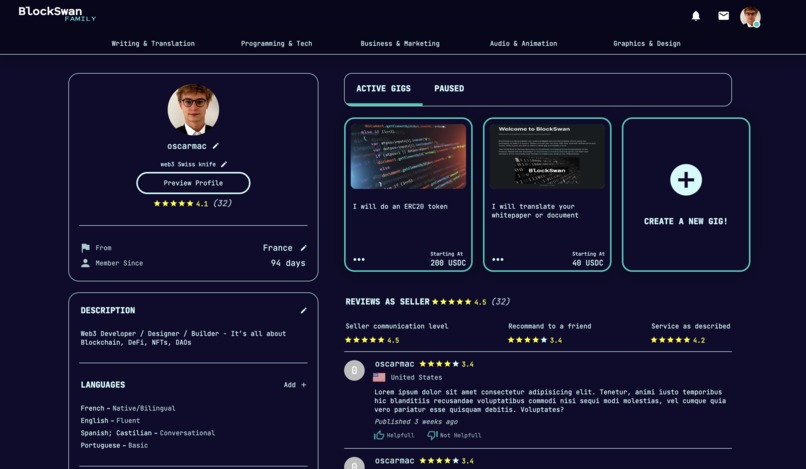Click the 40 USDC price
The width and height of the screenshot is (806, 469).
pyautogui.click(x=589, y=263)
